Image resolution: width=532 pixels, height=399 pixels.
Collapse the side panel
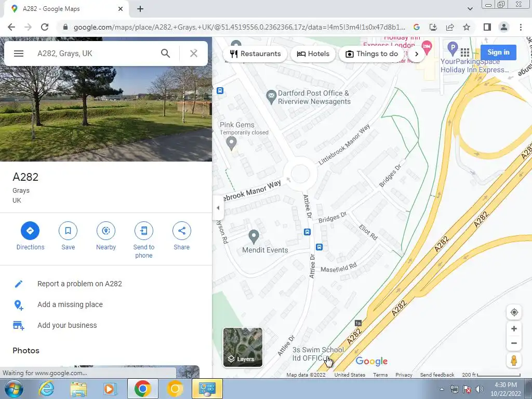click(x=218, y=208)
